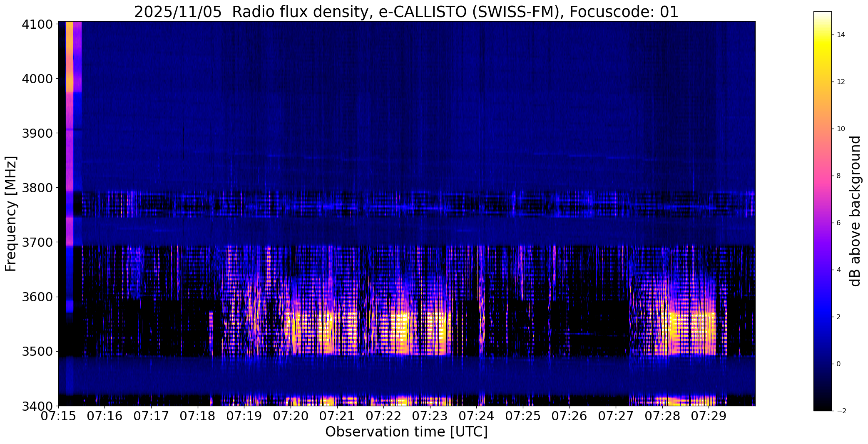
Task: Click the 07:15 time tick label
Action: 59,416
